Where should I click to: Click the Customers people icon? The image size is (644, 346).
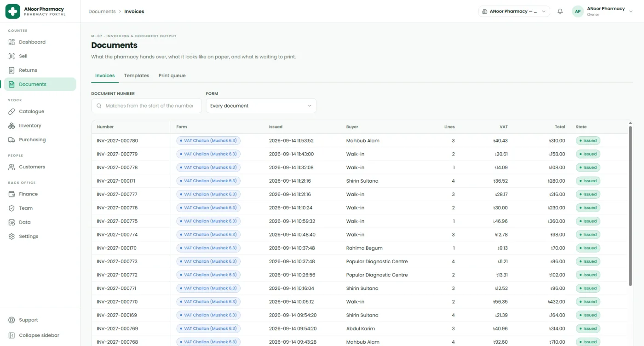[12, 167]
